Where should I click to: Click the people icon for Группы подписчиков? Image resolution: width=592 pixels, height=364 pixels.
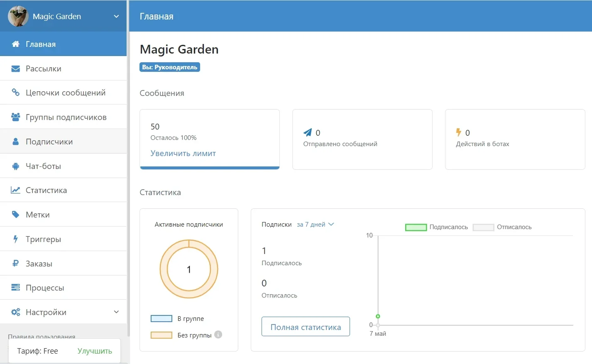coord(15,117)
